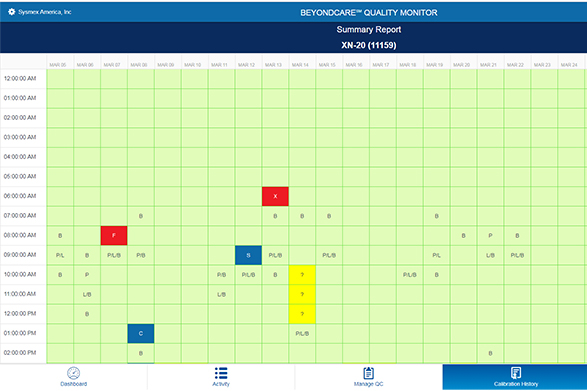Open the Dashboard gauge icon

click(x=73, y=373)
